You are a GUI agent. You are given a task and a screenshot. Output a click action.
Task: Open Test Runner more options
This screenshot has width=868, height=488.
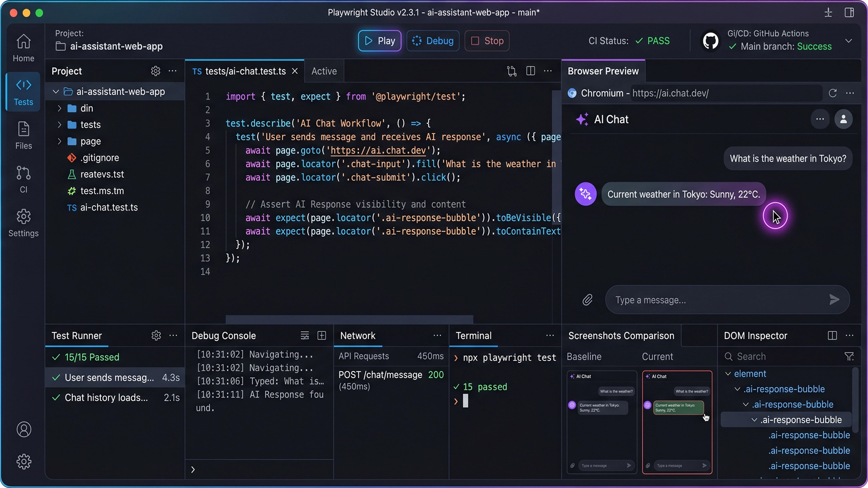tap(173, 336)
